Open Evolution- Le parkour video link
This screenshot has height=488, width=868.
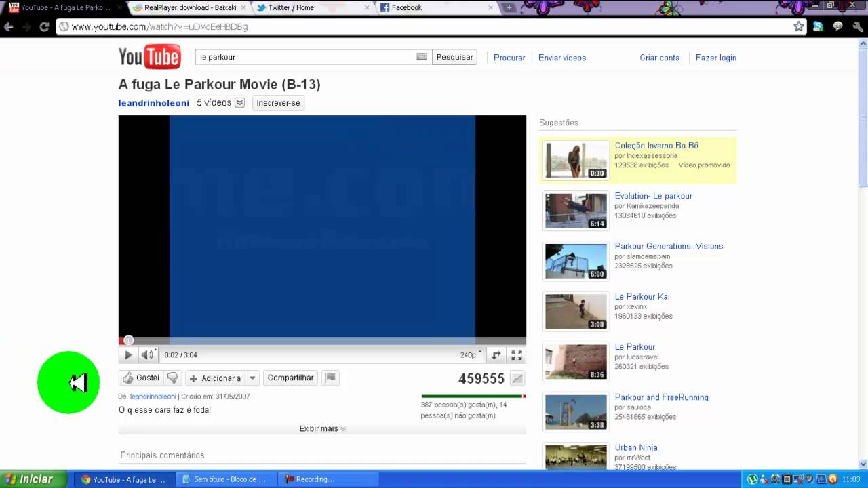coord(653,196)
